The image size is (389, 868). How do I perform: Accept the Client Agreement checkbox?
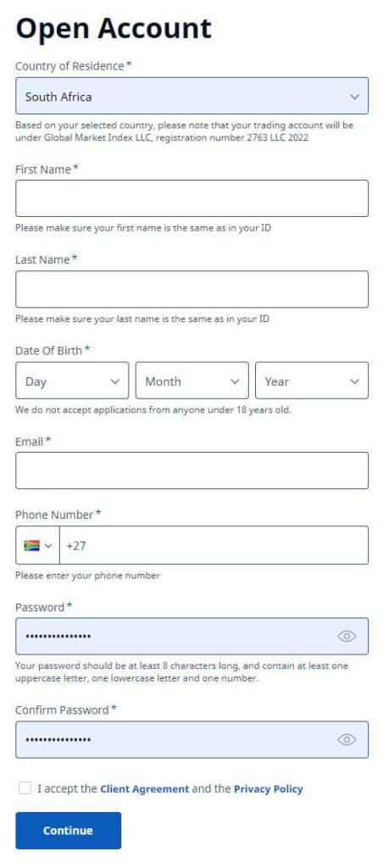coord(25,788)
